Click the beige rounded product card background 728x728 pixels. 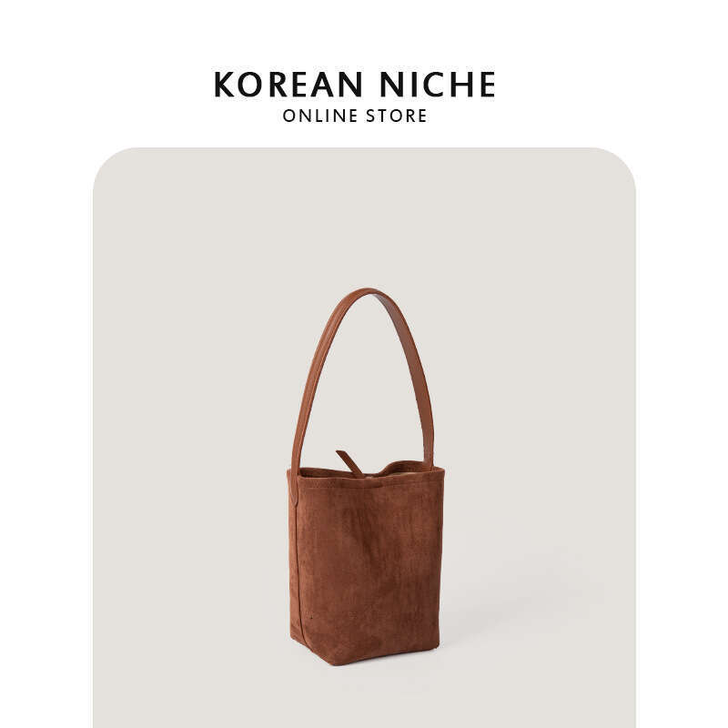364,438
